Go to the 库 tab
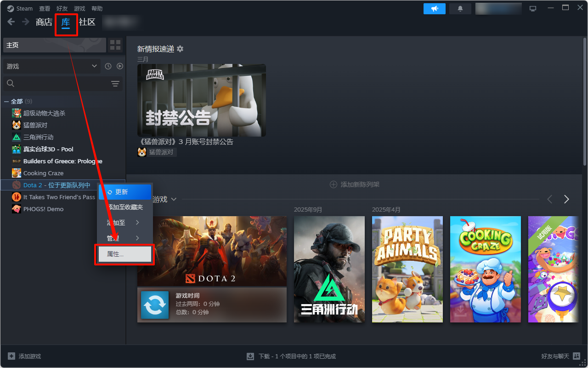The image size is (588, 368). tap(66, 22)
